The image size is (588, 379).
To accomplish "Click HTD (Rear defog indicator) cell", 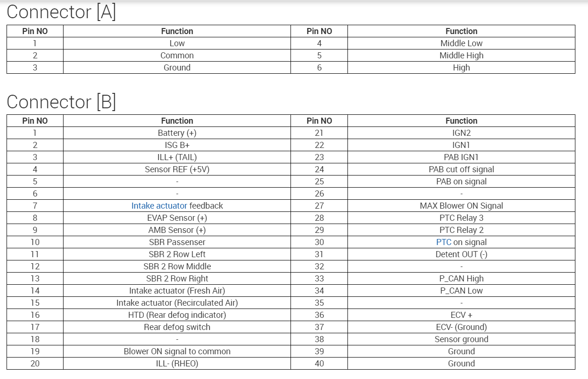I will (x=177, y=315).
